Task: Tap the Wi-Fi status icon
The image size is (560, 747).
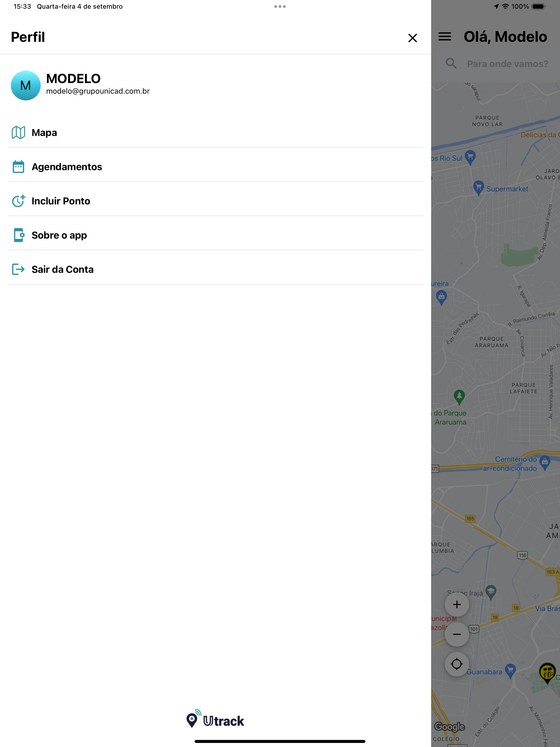Action: 505,7
